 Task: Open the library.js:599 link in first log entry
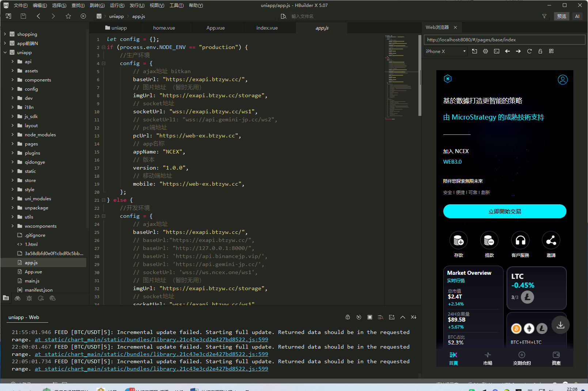(x=151, y=339)
